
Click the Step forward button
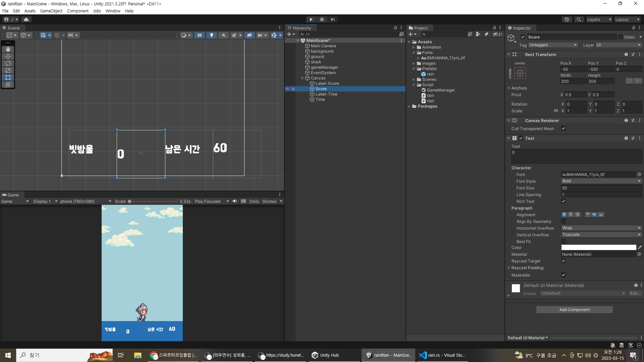(332, 19)
